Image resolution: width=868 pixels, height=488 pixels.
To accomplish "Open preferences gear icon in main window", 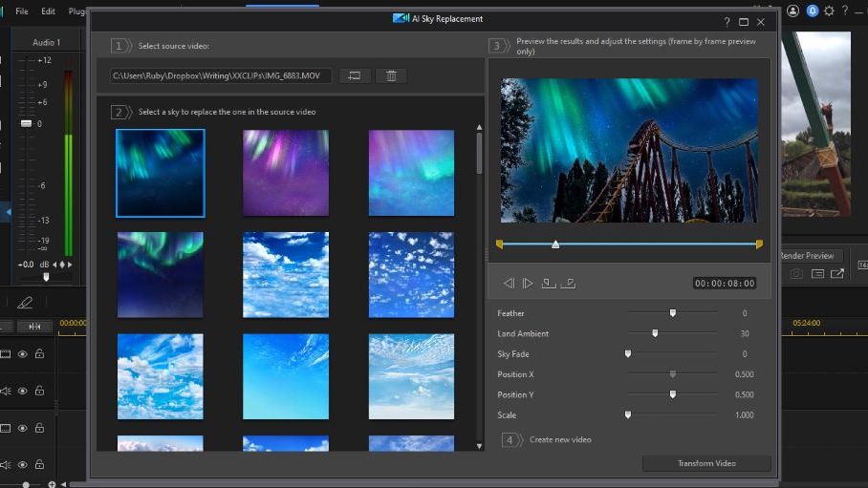I will pos(829,11).
